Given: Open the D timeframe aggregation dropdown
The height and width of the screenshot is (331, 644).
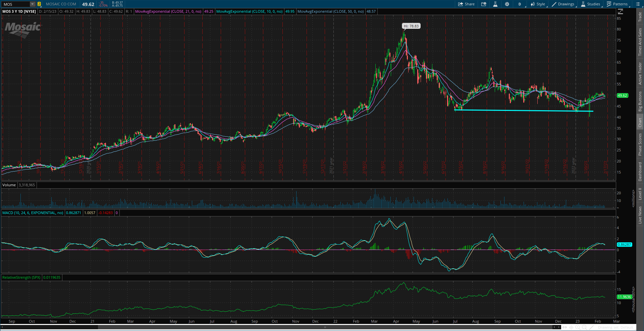Looking at the screenshot, I should tap(520, 4).
